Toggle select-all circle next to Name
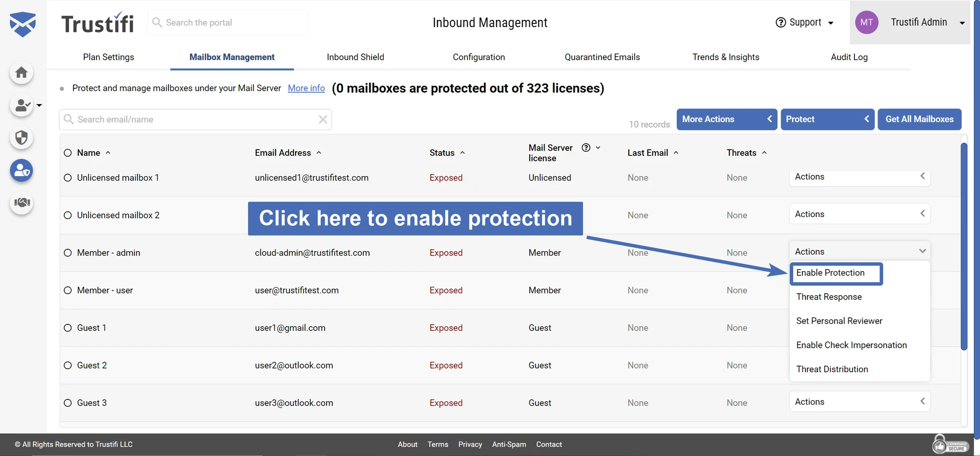This screenshot has width=980, height=456. [68, 153]
